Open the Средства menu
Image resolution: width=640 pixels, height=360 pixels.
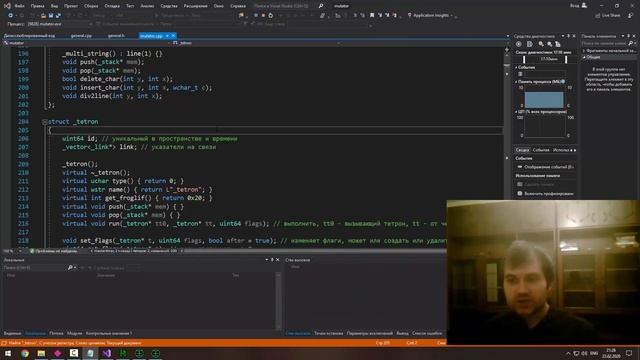click(169, 6)
